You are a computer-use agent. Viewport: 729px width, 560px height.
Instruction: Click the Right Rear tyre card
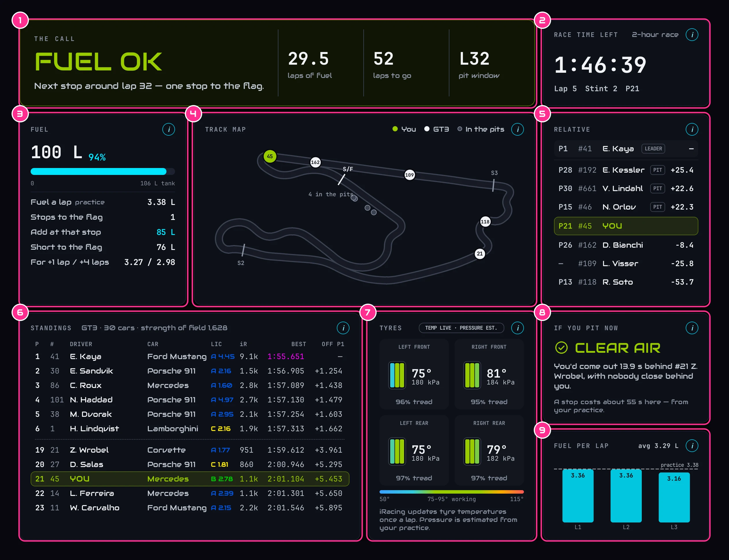489,450
